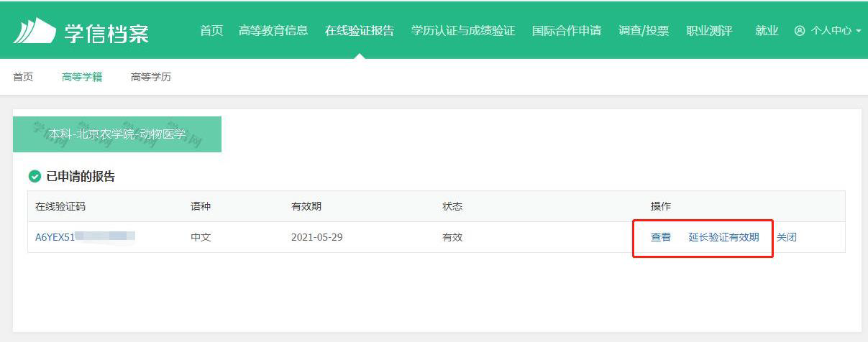Click the date 2021-05-29

tap(317, 237)
